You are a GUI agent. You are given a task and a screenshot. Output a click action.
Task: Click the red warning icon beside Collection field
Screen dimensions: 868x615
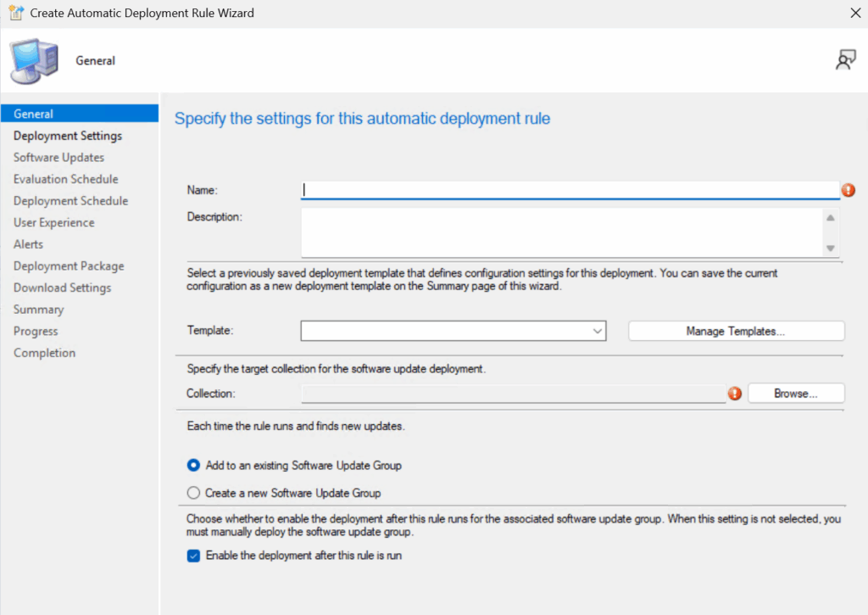(x=735, y=394)
